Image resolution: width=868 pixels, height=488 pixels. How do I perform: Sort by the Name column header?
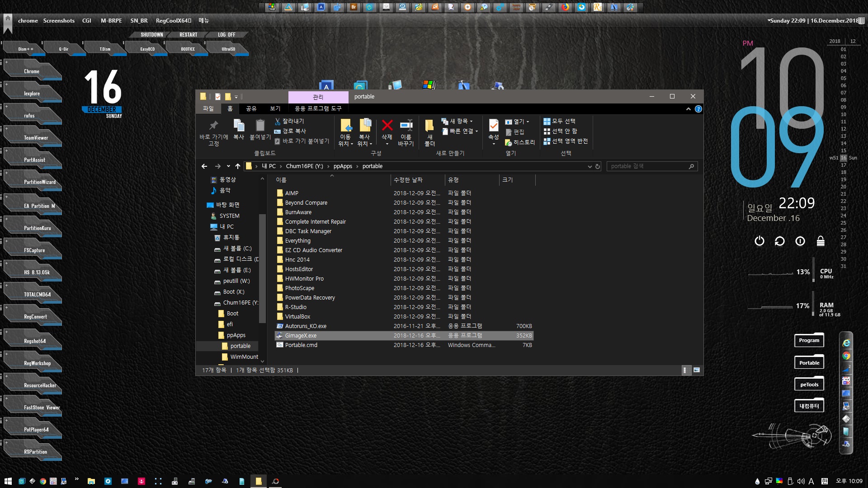pyautogui.click(x=332, y=180)
